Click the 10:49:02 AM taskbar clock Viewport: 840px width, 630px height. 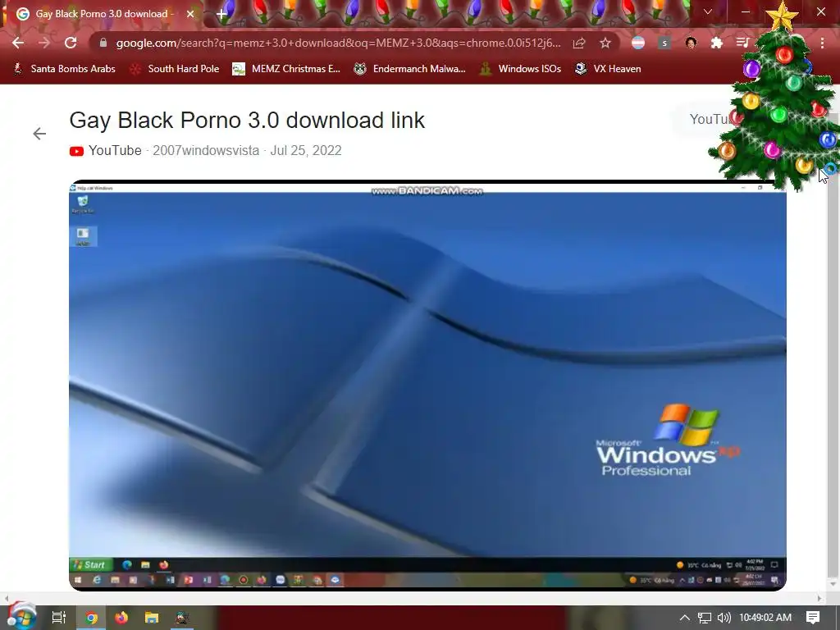pos(765,618)
